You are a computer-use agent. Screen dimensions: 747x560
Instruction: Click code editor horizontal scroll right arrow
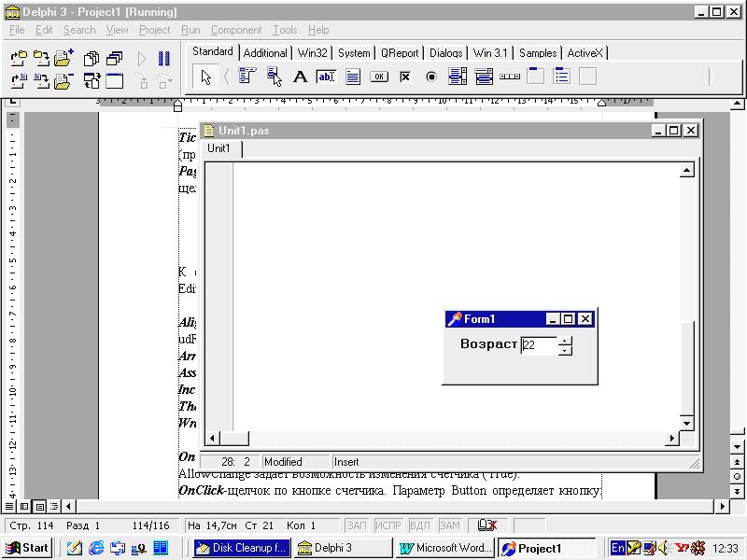coord(671,438)
